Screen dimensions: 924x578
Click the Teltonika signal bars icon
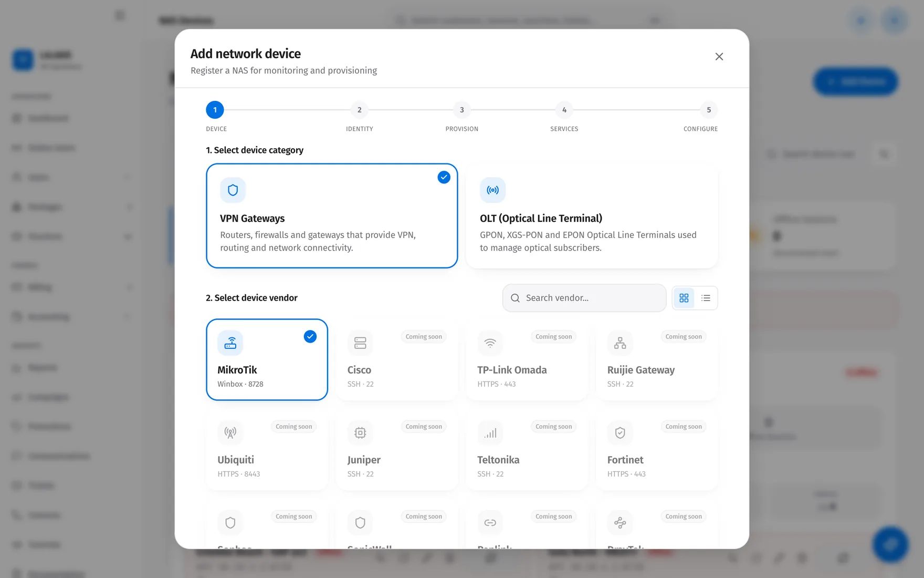pos(490,433)
